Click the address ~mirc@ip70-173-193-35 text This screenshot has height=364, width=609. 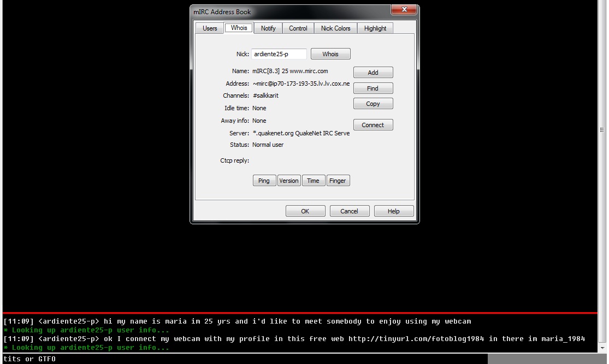[301, 83]
